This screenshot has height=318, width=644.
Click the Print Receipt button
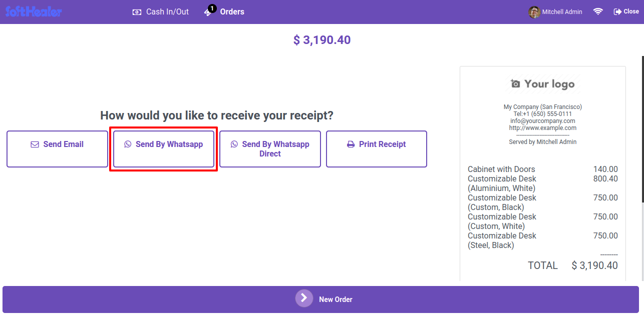377,149
